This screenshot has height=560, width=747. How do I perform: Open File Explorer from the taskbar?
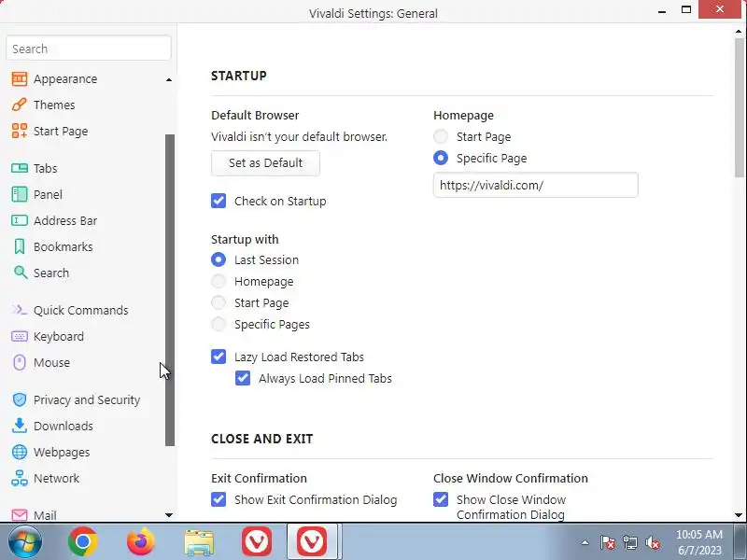pyautogui.click(x=199, y=542)
